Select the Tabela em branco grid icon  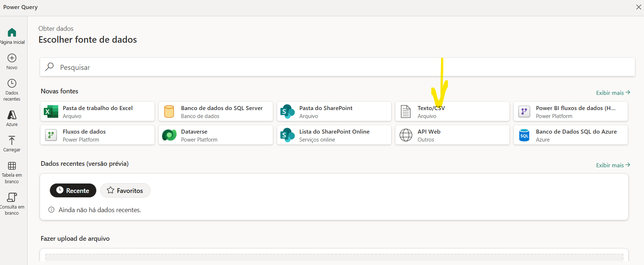pos(12,166)
